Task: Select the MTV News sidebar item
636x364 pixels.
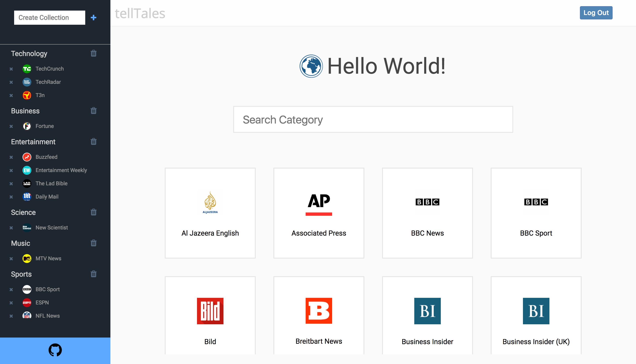Action: (48, 259)
